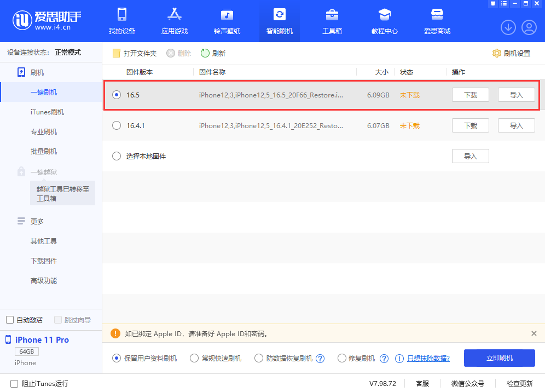
Task: Click the orange warning icon in notice bar
Action: [x=115, y=333]
